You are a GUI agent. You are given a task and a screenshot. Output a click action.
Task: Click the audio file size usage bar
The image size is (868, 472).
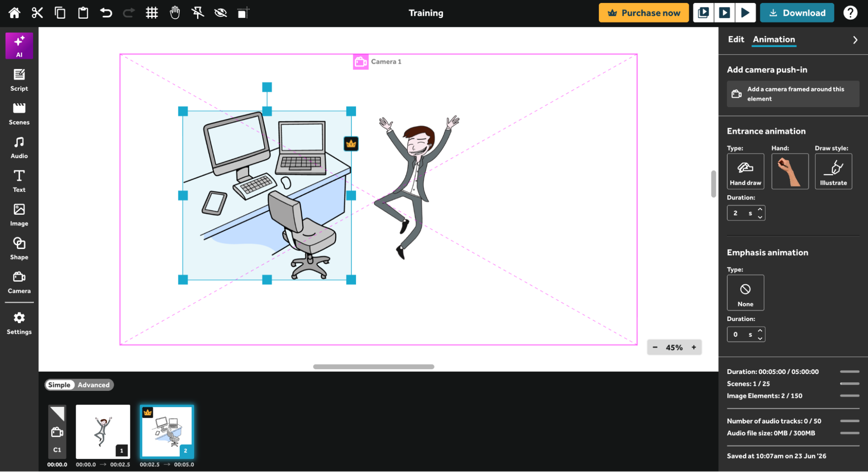pos(850,433)
